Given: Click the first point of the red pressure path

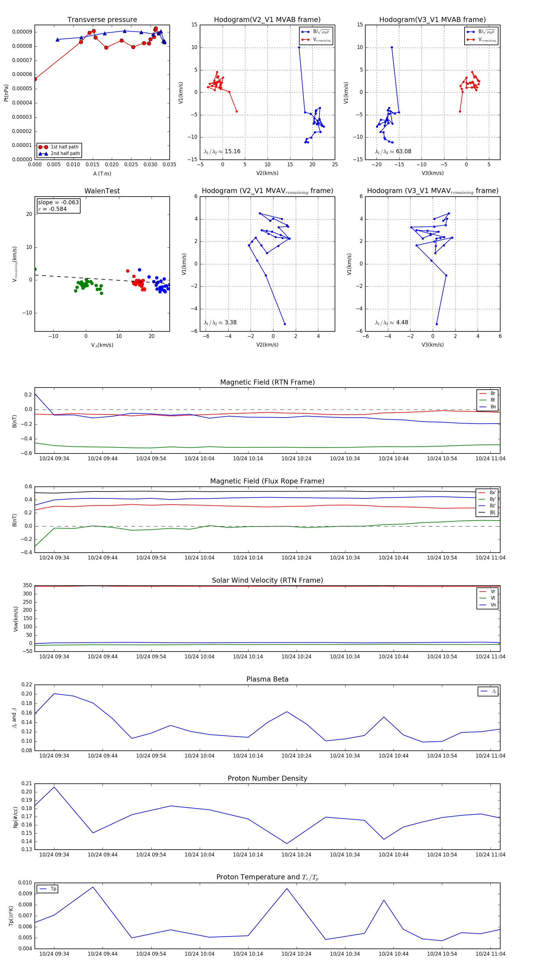Looking at the screenshot, I should 35,79.
